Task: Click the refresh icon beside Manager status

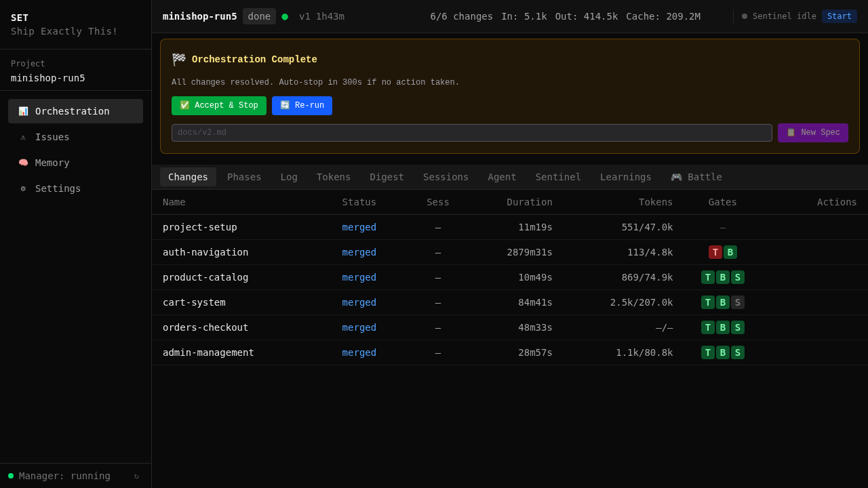Action: [x=136, y=476]
